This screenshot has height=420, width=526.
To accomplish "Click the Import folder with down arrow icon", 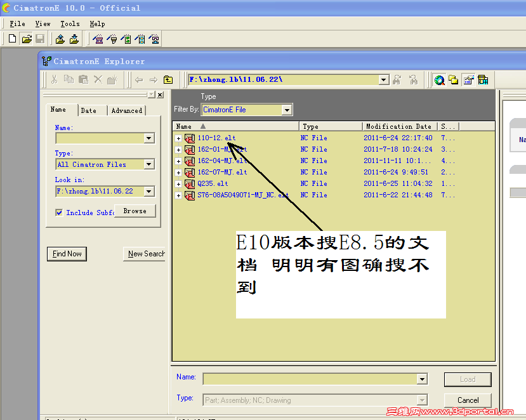I will coord(74,39).
